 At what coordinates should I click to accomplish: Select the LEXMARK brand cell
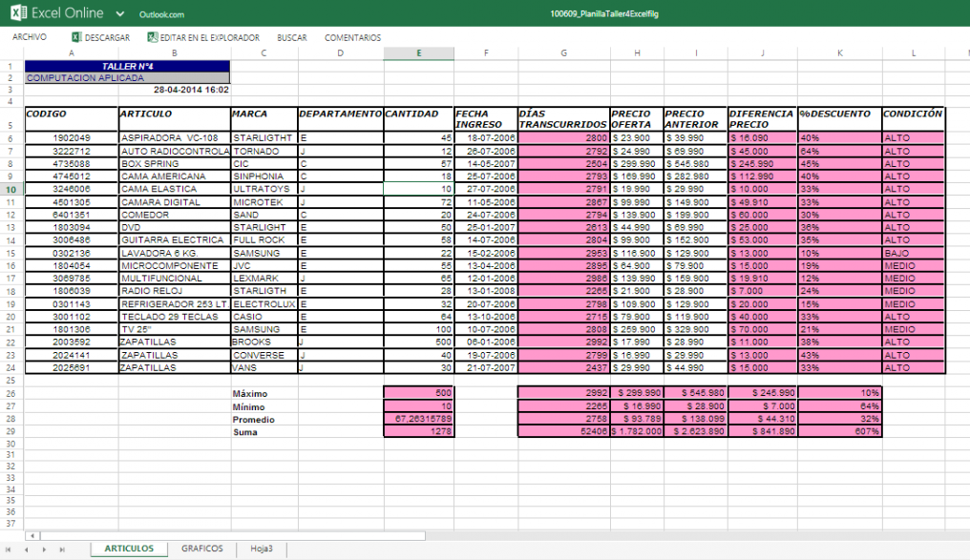[264, 279]
